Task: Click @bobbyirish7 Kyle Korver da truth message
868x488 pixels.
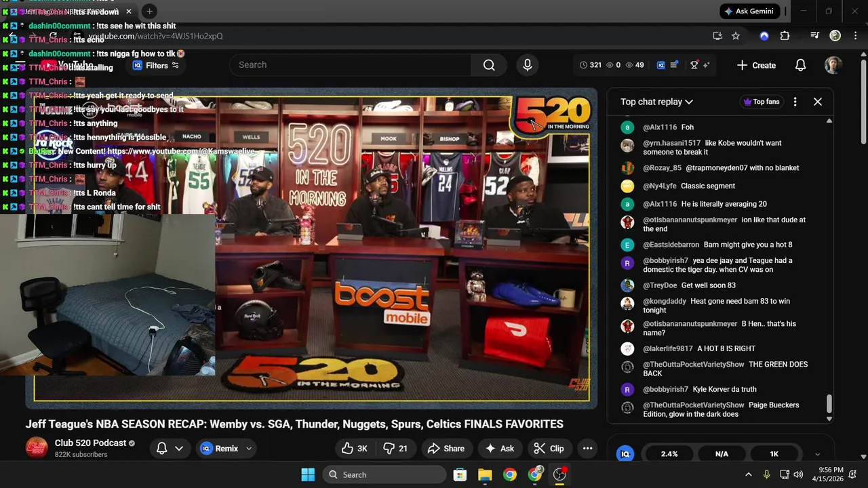Action: (719, 389)
